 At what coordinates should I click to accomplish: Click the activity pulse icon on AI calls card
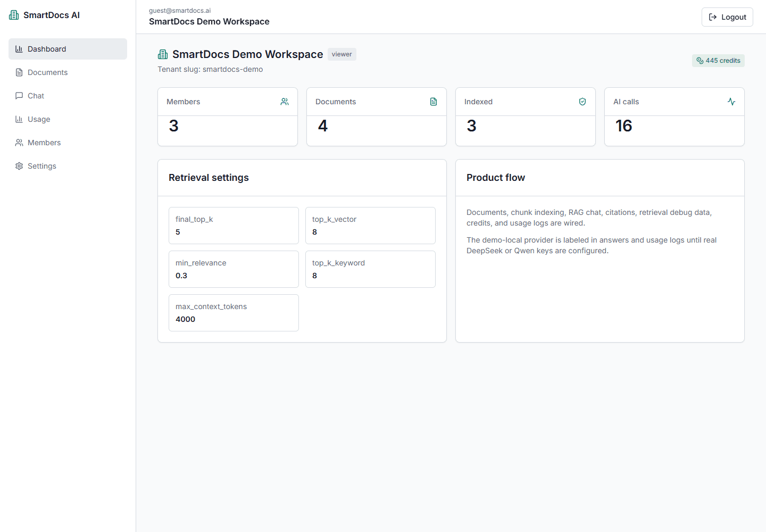click(x=731, y=102)
